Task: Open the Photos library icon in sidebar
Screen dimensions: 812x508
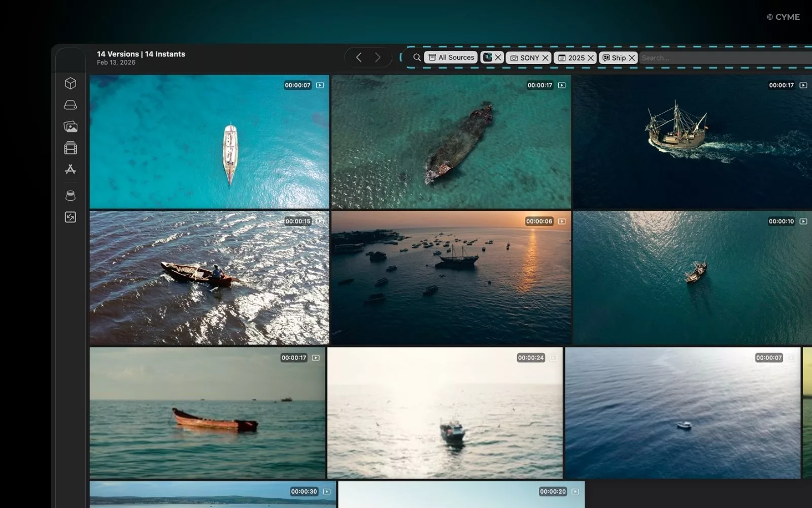Action: 70,126
